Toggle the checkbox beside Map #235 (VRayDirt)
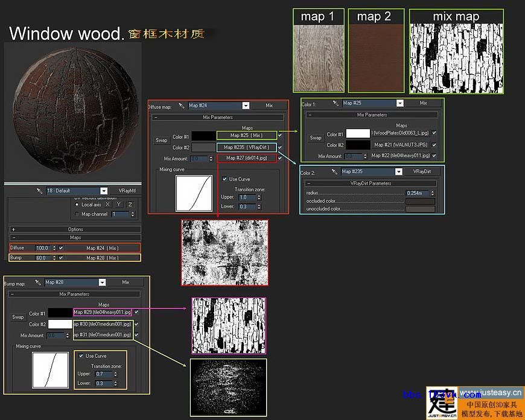 pos(280,147)
